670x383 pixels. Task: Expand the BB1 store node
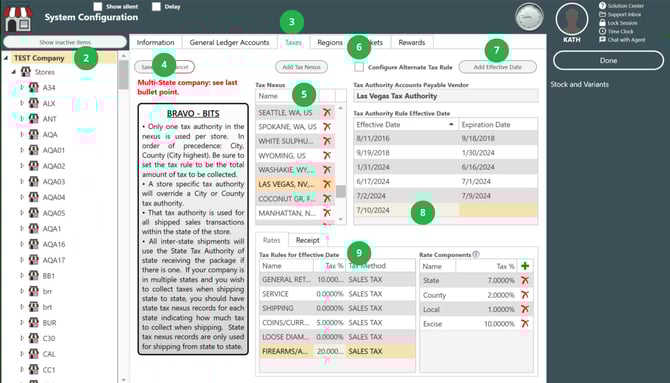coord(22,276)
